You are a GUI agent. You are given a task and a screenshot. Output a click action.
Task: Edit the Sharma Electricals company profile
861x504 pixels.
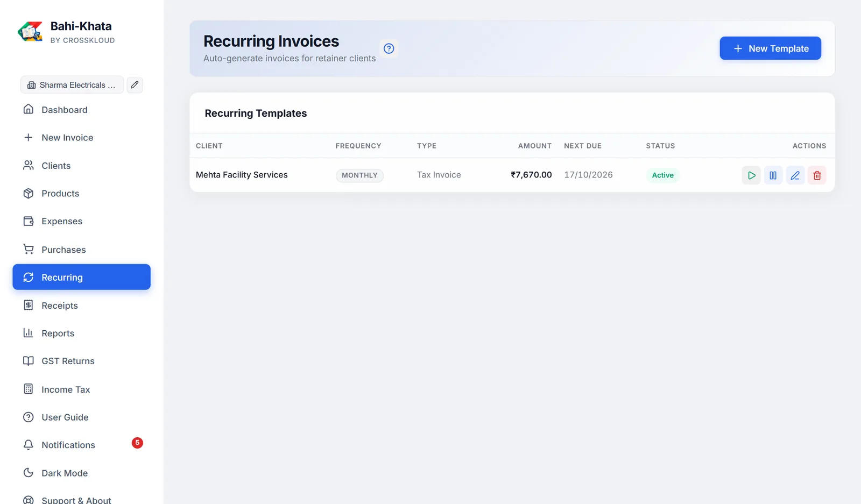click(135, 85)
